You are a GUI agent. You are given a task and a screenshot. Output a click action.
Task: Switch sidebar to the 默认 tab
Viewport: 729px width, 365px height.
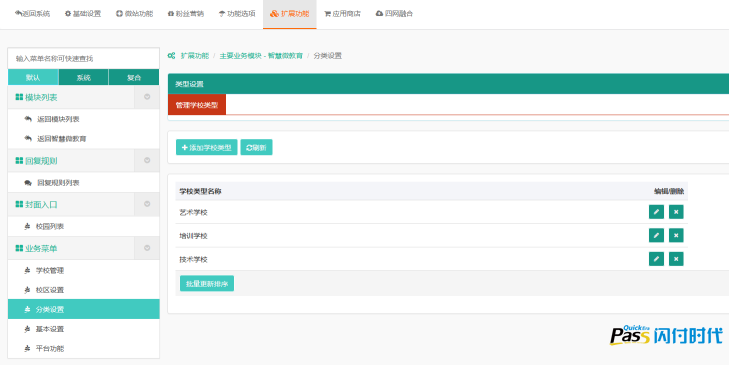[33, 78]
